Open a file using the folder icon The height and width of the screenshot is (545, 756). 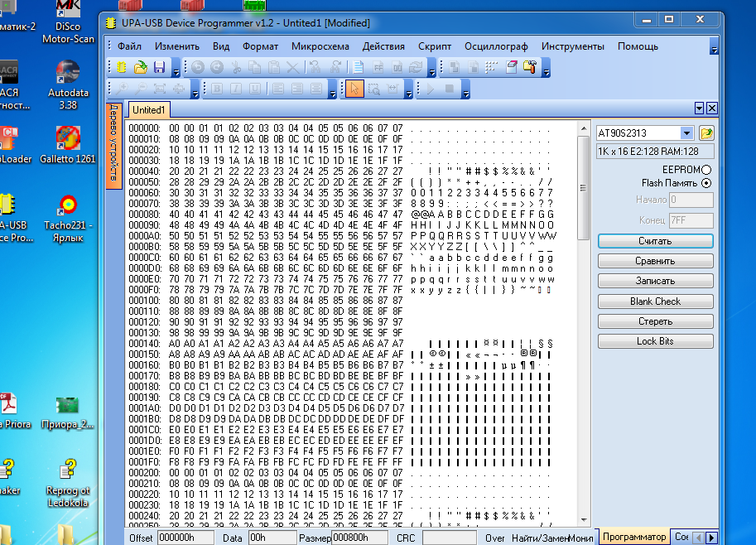[140, 68]
